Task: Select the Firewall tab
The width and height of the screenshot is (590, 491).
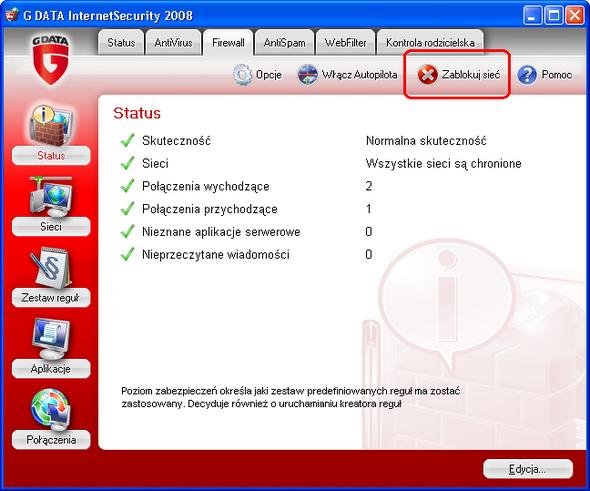Action: [x=228, y=43]
